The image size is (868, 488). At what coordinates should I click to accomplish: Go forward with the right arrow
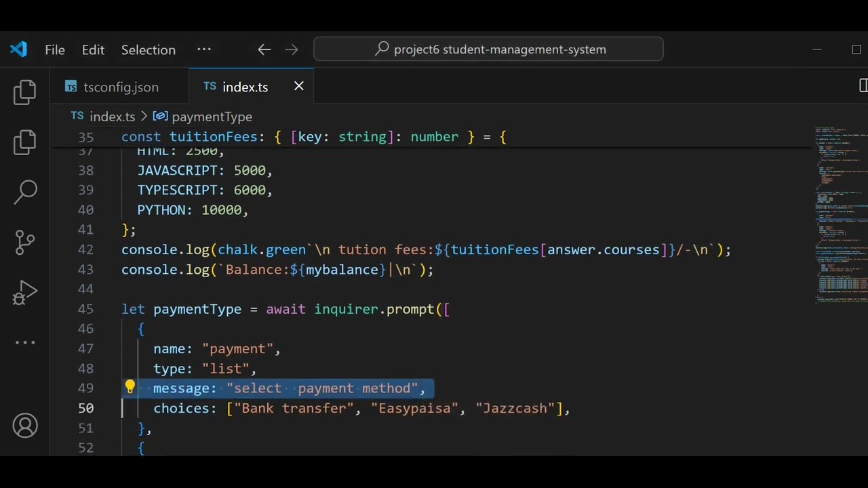pos(292,49)
